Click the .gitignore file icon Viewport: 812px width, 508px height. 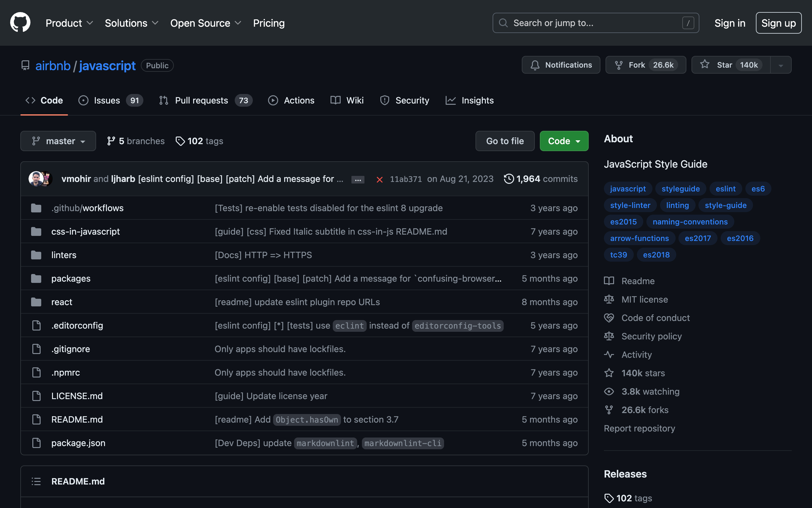coord(36,349)
